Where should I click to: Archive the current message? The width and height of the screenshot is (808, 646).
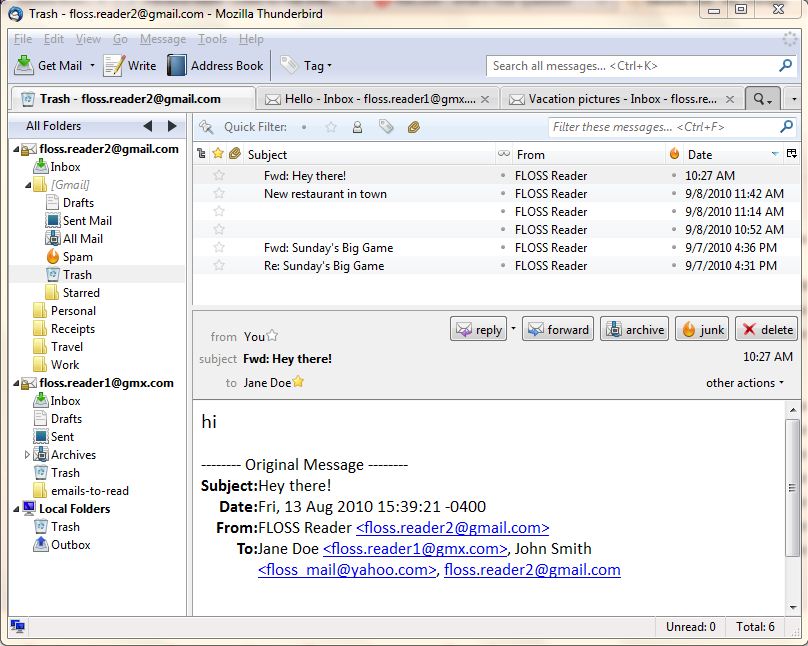click(x=634, y=330)
